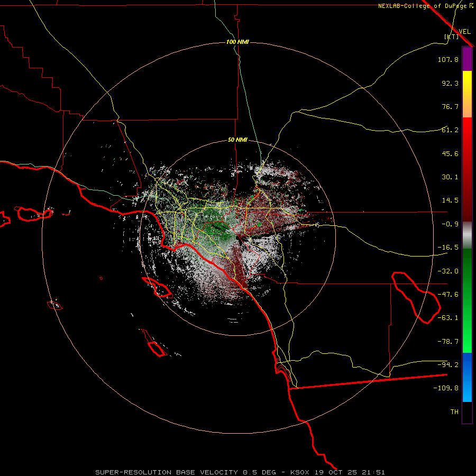Viewport: 476px width, 476px height.
Task: Click the gray near-zero segment of the velocity scale
Action: coord(467,235)
